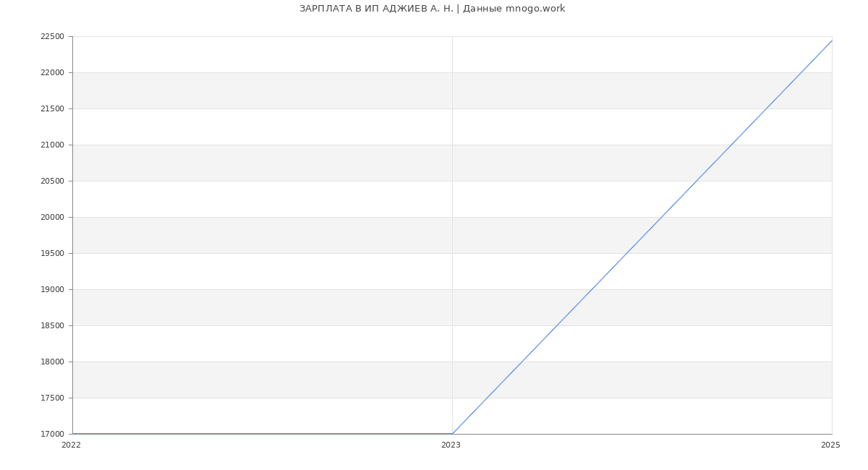Viewport: 868px width, 470px height.
Task: Click the vertical gridline at 2023
Action: point(452,217)
